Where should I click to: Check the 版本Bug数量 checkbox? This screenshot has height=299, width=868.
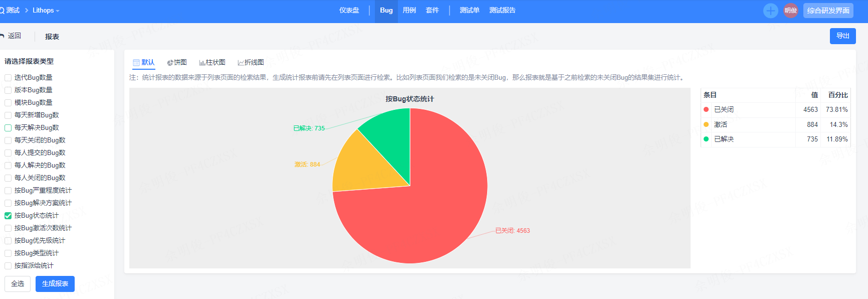pos(8,90)
